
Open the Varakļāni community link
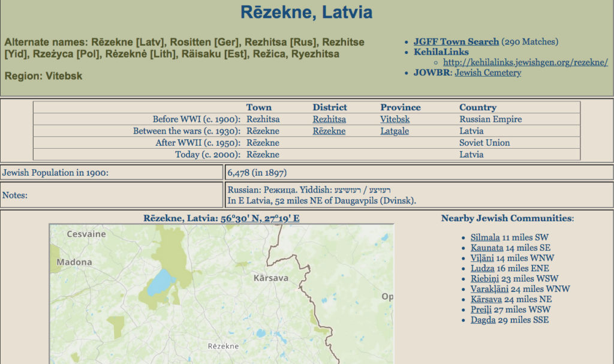[489, 289]
